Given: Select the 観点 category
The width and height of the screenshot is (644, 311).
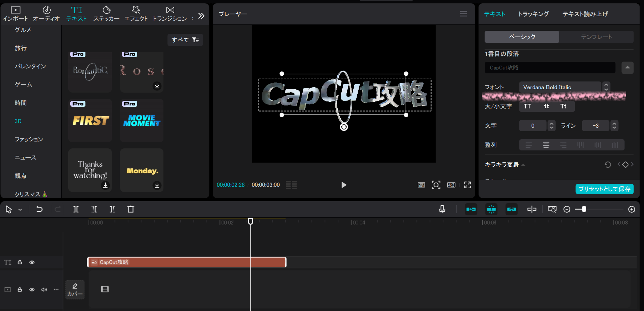Looking at the screenshot, I should [21, 176].
